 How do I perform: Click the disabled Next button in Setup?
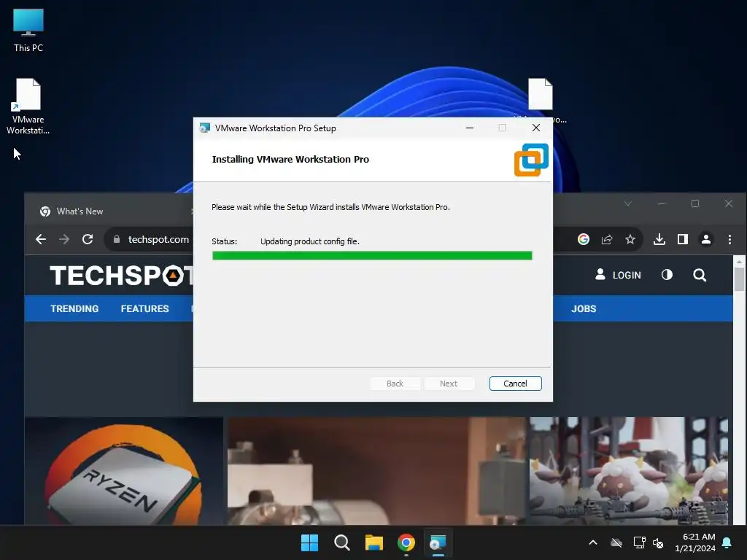click(449, 384)
